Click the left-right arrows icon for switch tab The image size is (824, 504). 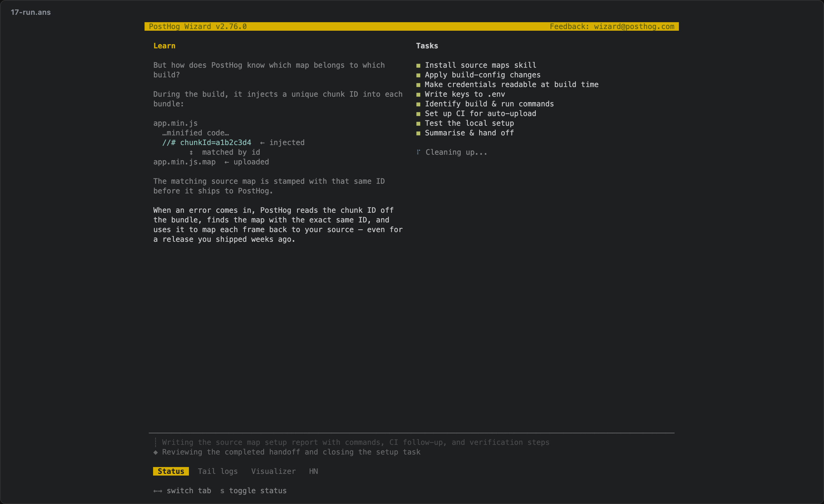158,491
